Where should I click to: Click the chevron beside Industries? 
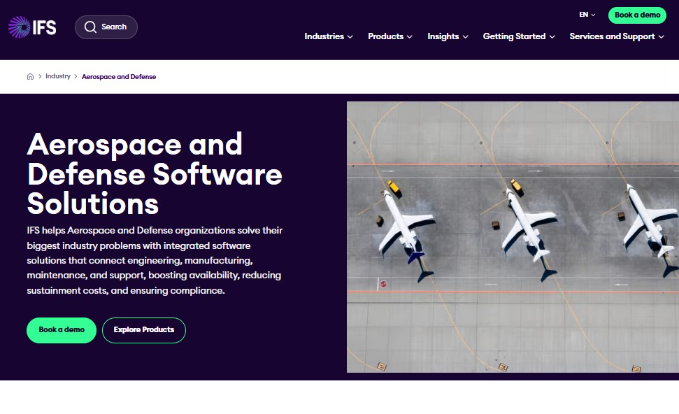pos(350,37)
